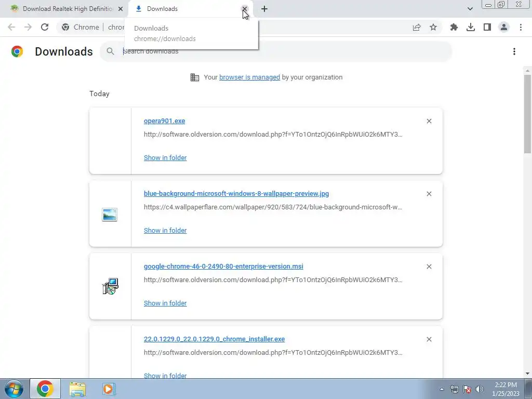Show chrome_installer.exe in folder
The height and width of the screenshot is (399, 532).
(x=165, y=375)
